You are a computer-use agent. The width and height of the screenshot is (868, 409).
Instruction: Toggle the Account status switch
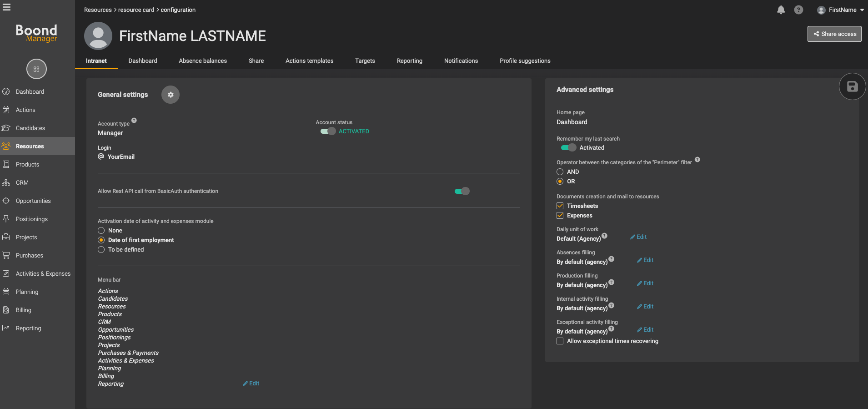pyautogui.click(x=328, y=131)
